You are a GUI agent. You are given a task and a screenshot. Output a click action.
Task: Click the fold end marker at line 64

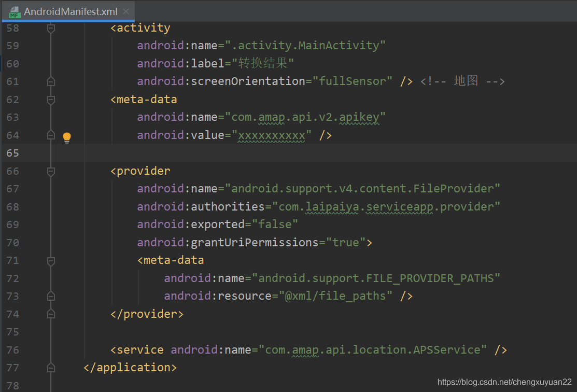pyautogui.click(x=51, y=135)
